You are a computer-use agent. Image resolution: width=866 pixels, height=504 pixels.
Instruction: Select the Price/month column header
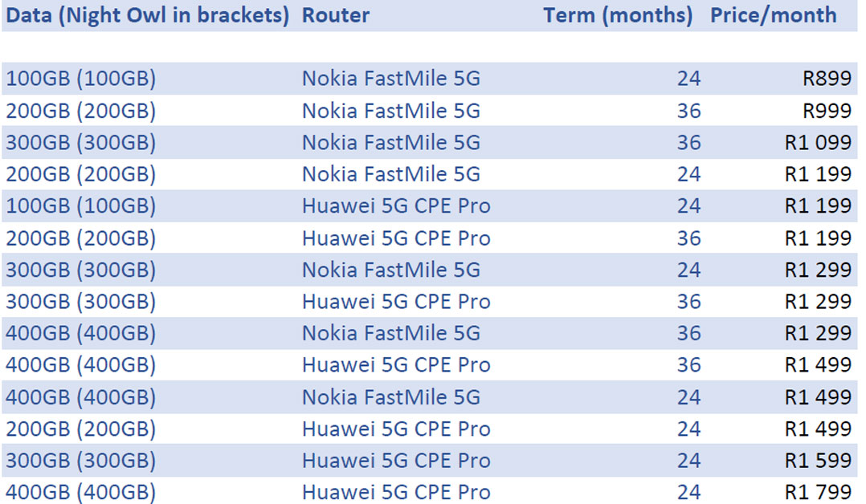[x=773, y=15]
